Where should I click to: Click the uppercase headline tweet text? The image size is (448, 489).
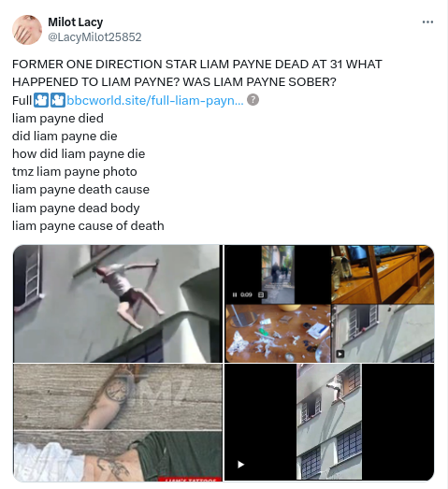(x=196, y=73)
